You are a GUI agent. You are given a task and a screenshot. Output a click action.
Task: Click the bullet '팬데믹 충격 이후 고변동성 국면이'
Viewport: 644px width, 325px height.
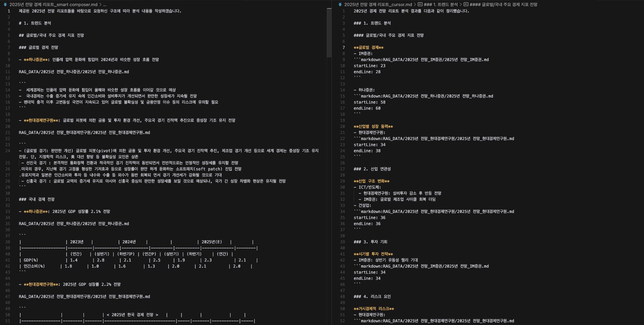[119, 102]
